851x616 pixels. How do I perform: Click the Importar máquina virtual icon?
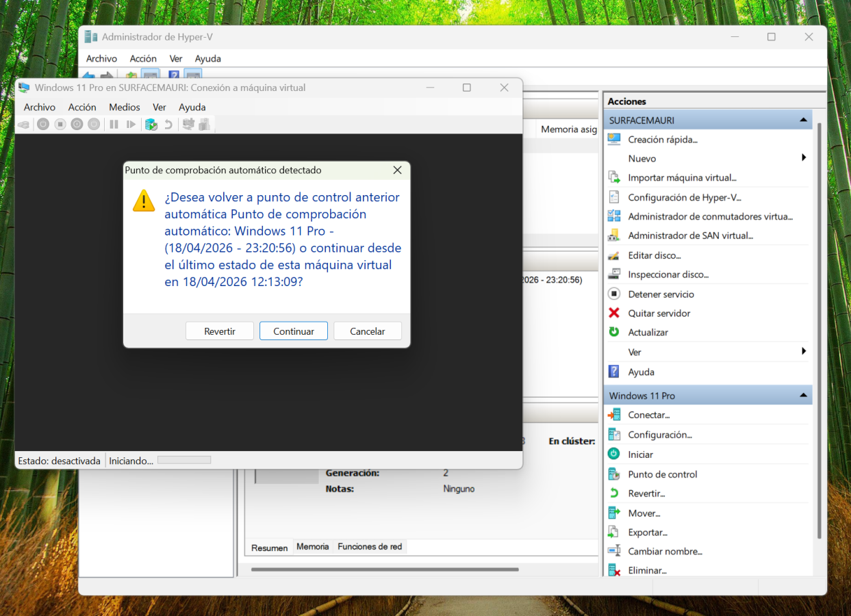(x=614, y=178)
